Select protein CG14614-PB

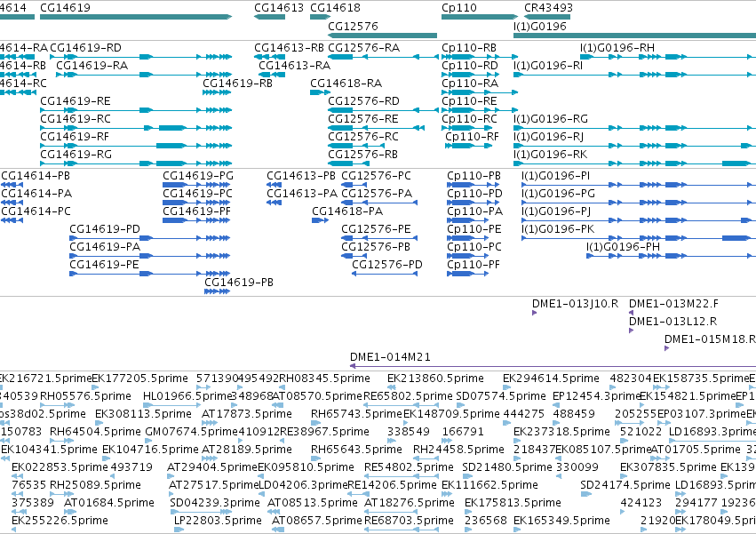tap(36, 176)
